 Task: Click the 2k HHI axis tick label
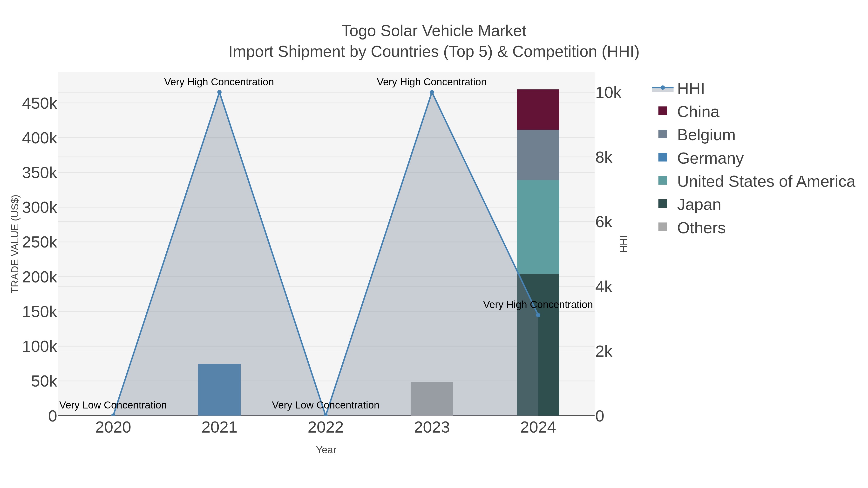click(604, 351)
